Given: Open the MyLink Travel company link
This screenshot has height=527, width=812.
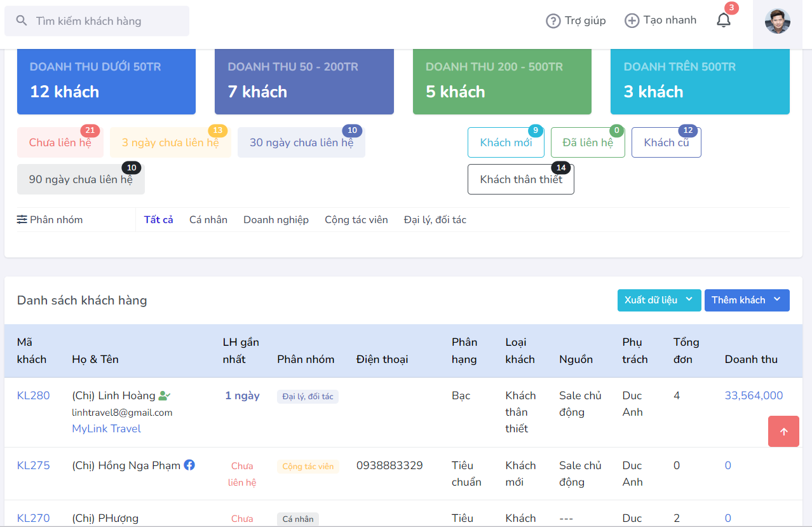Looking at the screenshot, I should tap(107, 428).
